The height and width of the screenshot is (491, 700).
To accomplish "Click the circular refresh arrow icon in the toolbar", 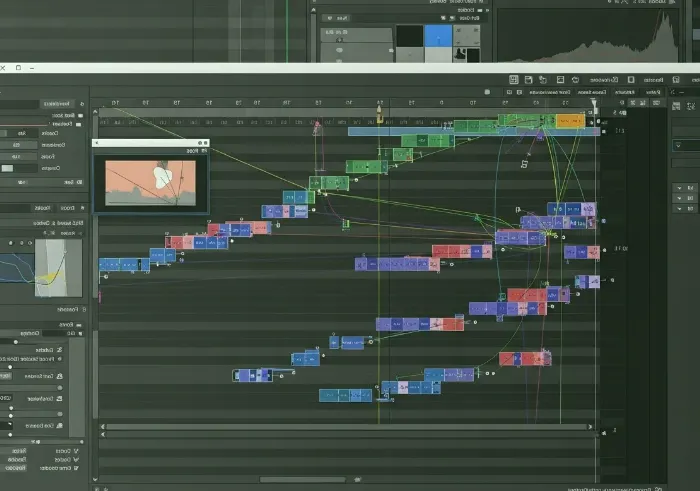I will [x=575, y=79].
